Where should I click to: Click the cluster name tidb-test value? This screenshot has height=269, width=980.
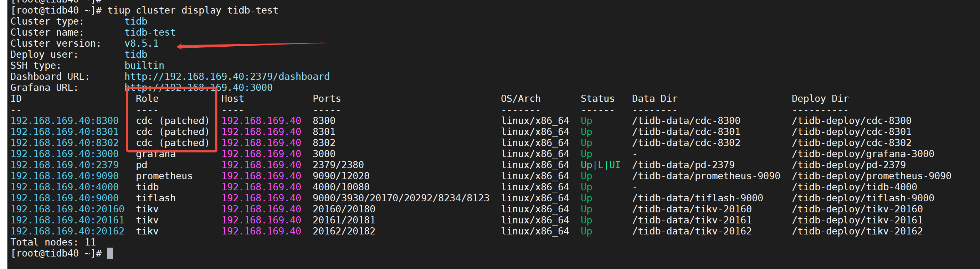pyautogui.click(x=150, y=32)
